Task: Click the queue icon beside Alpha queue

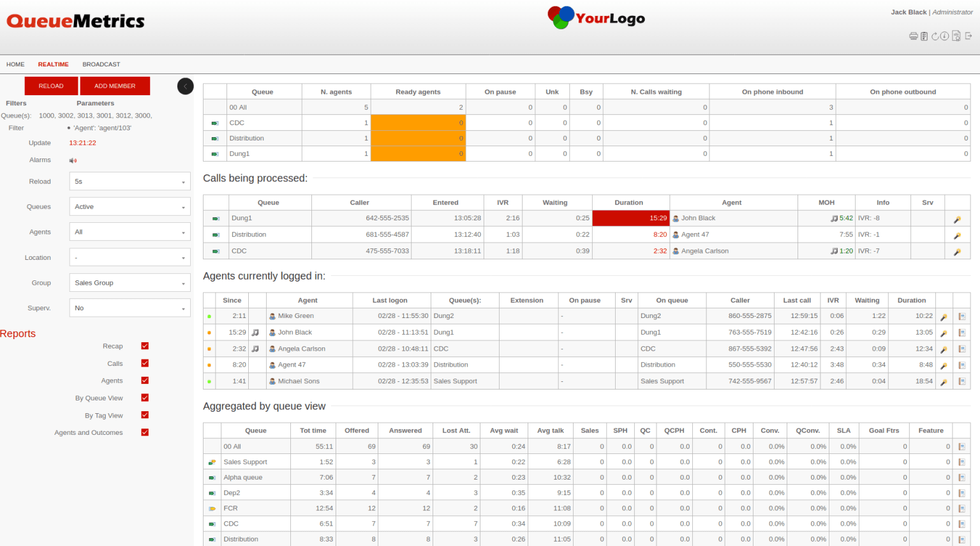Action: [212, 478]
